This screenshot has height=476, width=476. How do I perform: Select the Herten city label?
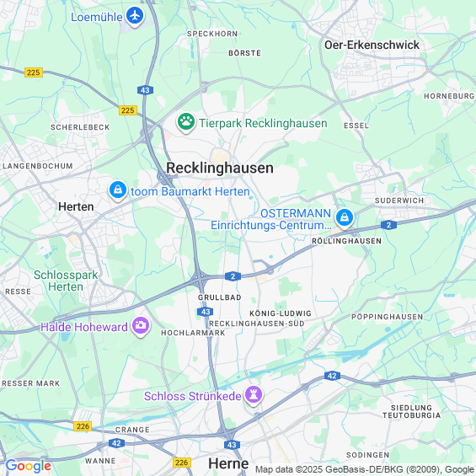pos(76,206)
